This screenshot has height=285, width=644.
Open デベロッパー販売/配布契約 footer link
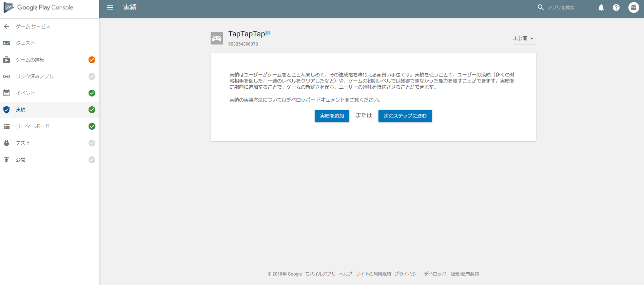click(x=451, y=274)
